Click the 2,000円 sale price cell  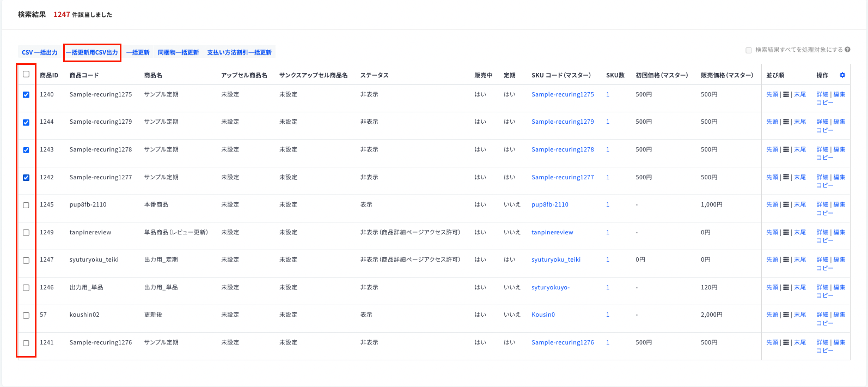(x=712, y=315)
